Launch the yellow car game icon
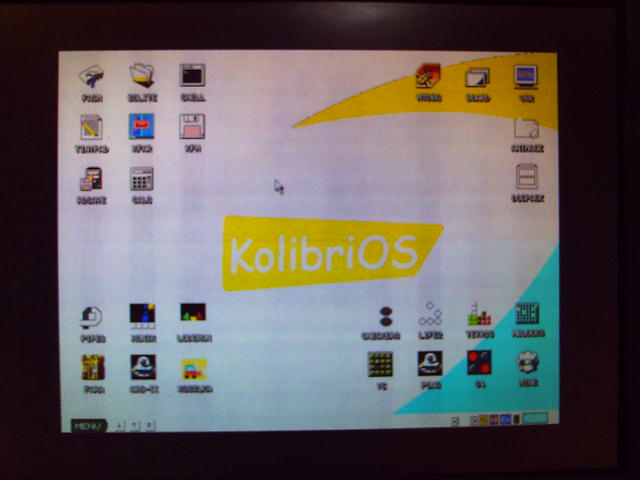Image resolution: width=640 pixels, height=480 pixels. point(193,368)
